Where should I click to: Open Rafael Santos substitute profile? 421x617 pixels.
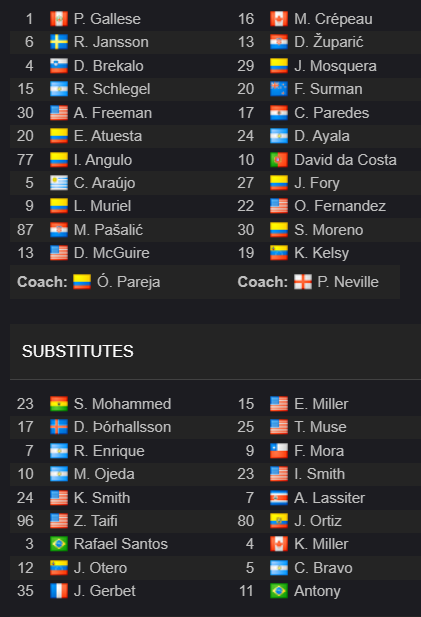[x=121, y=544]
